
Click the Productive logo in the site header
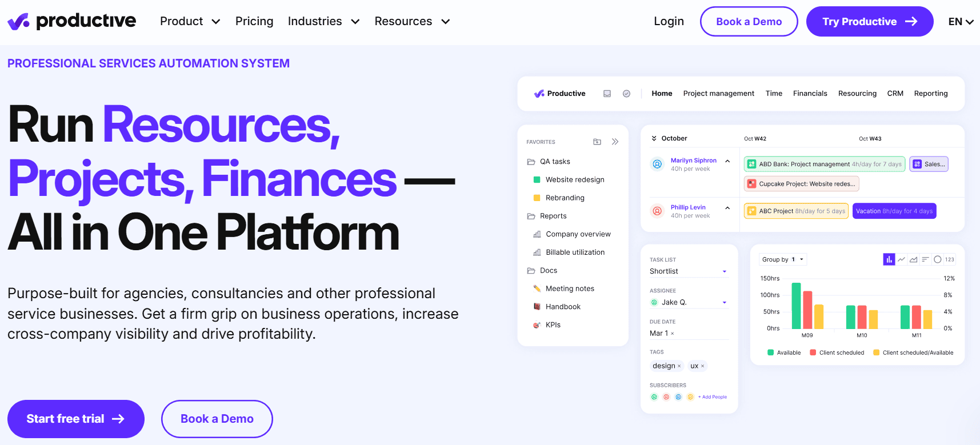click(71, 21)
